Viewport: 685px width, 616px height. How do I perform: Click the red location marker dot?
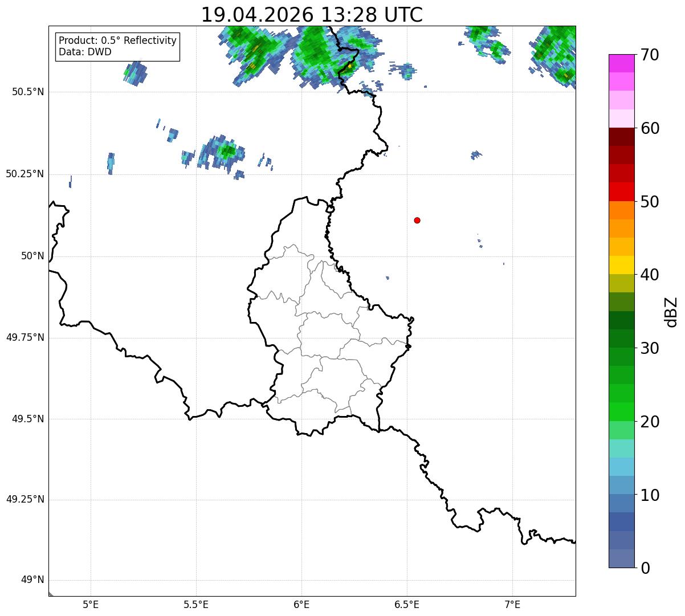coord(417,220)
